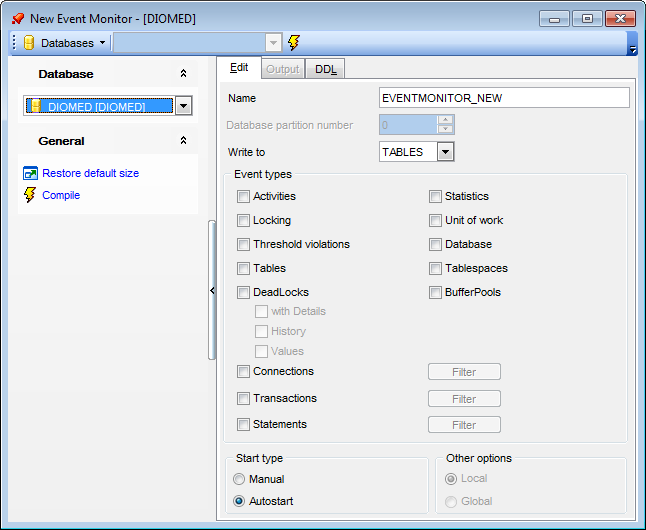The height and width of the screenshot is (530, 646).
Task: Enable the Transactions checkbox
Action: pos(243,399)
